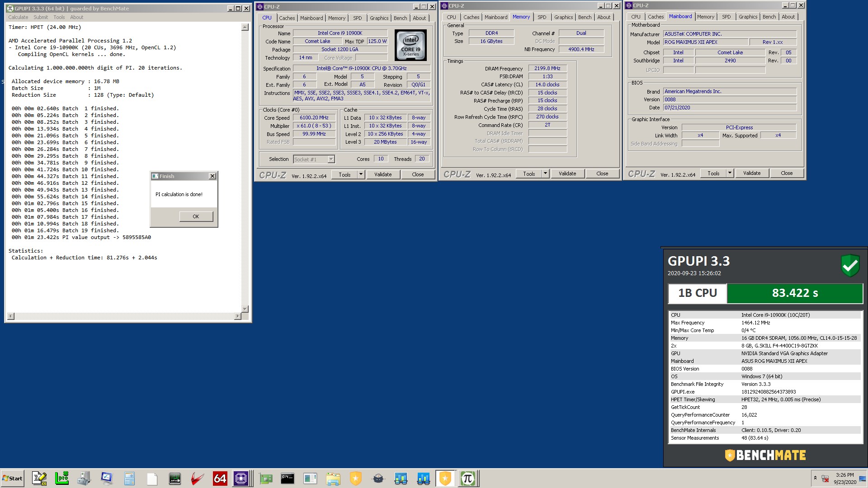Screen dimensions: 868x488
Task: Click OK in the Finish dialog
Action: click(196, 216)
